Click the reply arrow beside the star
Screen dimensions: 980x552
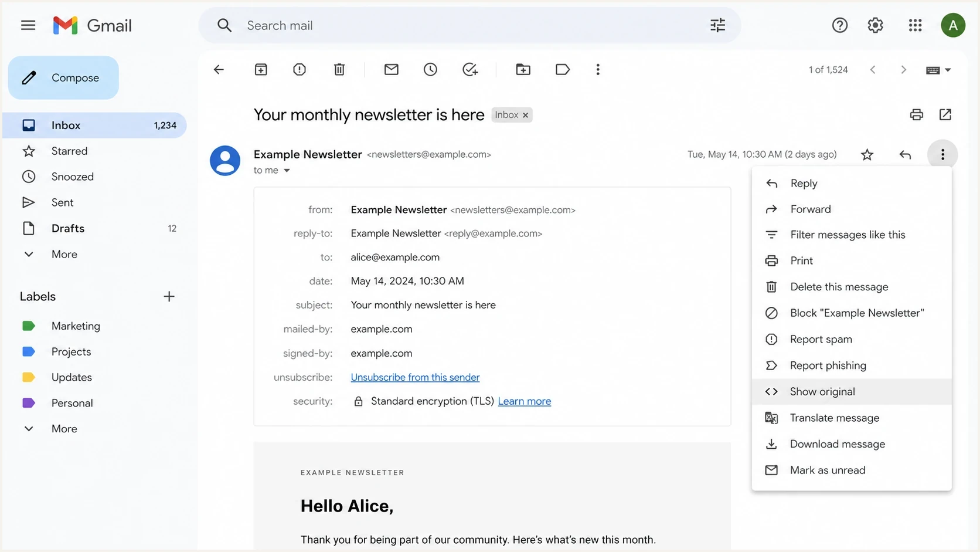pyautogui.click(x=905, y=154)
